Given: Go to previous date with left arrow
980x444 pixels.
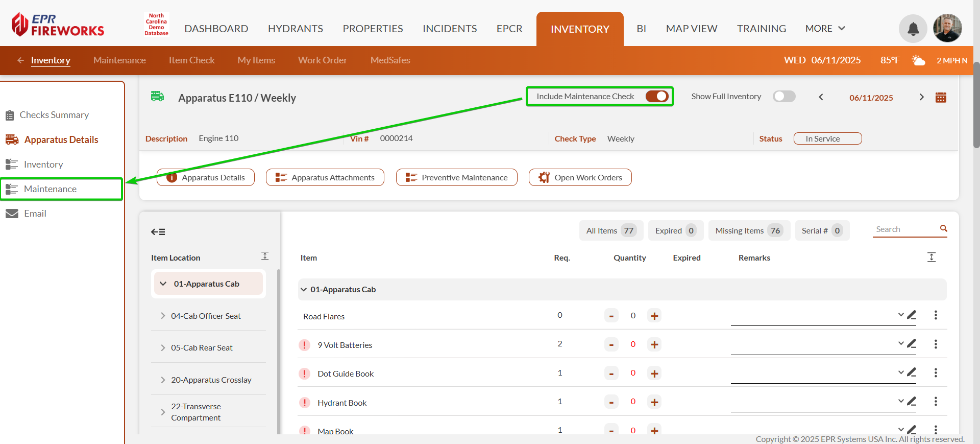Looking at the screenshot, I should click(821, 97).
